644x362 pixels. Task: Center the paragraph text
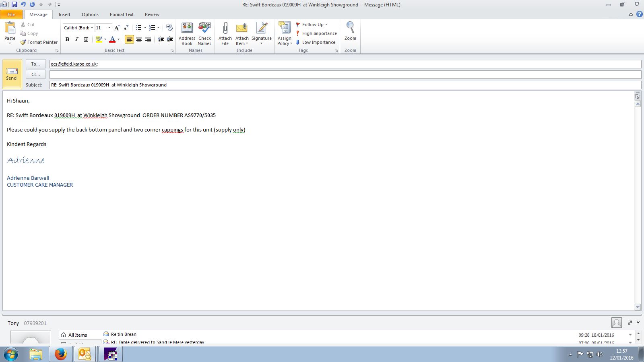[139, 39]
